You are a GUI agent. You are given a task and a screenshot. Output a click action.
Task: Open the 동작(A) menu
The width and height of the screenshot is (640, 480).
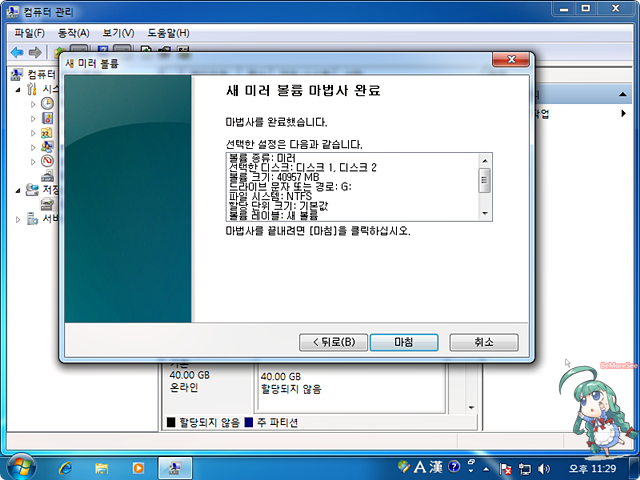tap(74, 33)
